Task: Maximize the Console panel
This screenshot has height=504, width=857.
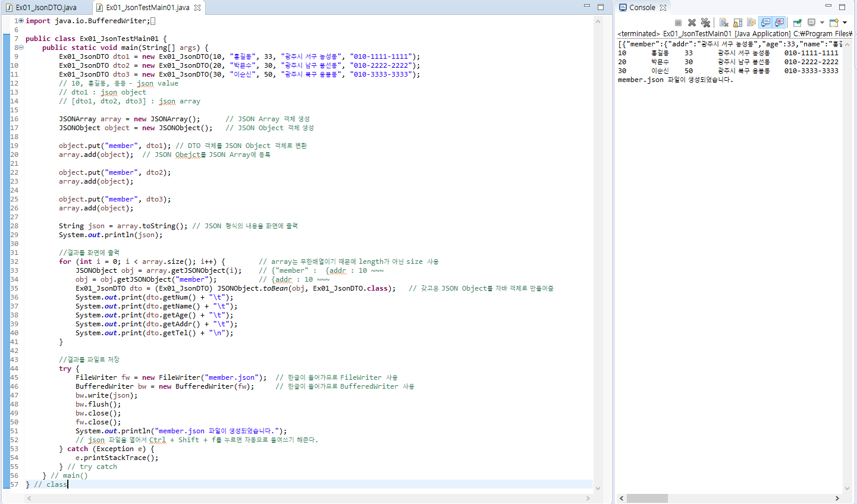Action: click(x=842, y=7)
